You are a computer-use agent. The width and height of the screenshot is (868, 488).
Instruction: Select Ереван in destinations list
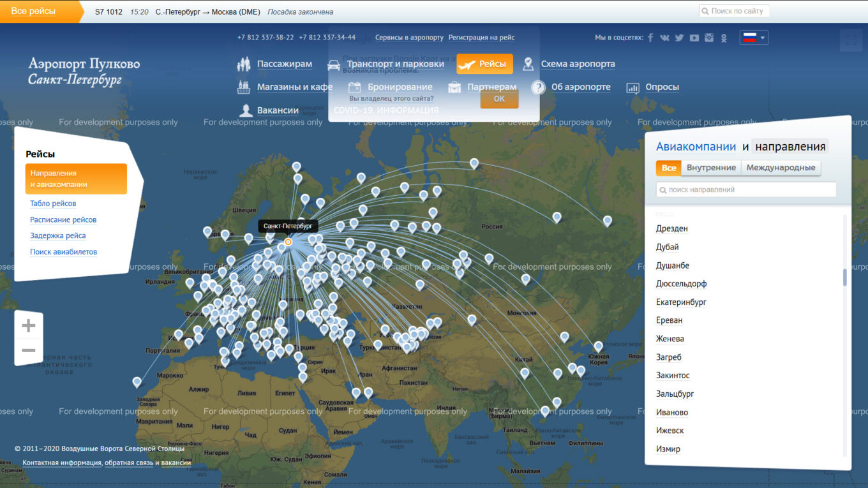pos(669,320)
